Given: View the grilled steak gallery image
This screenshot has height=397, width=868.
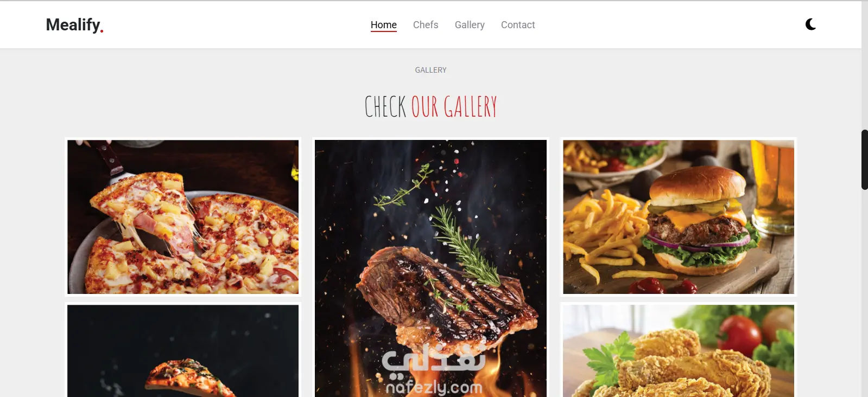Looking at the screenshot, I should coord(430,268).
